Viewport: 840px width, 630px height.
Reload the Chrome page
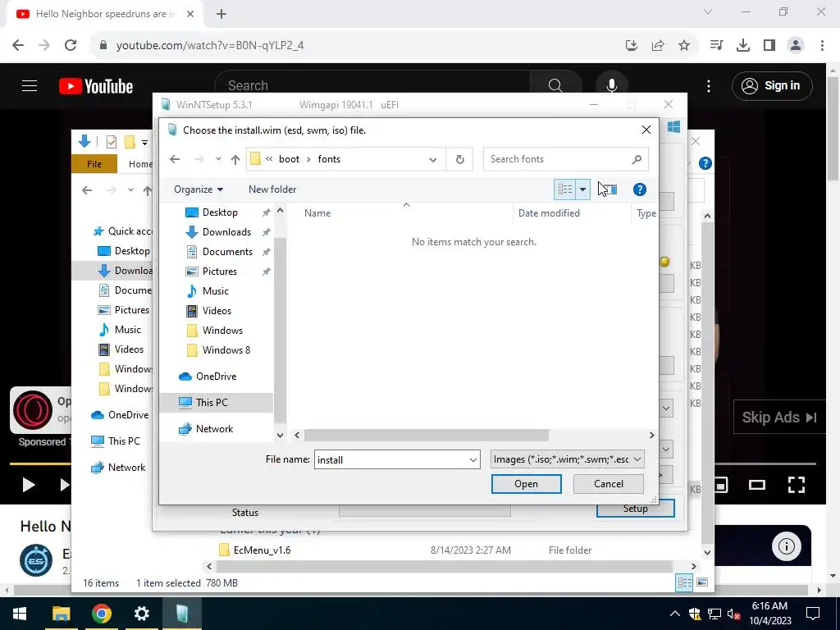(x=71, y=45)
